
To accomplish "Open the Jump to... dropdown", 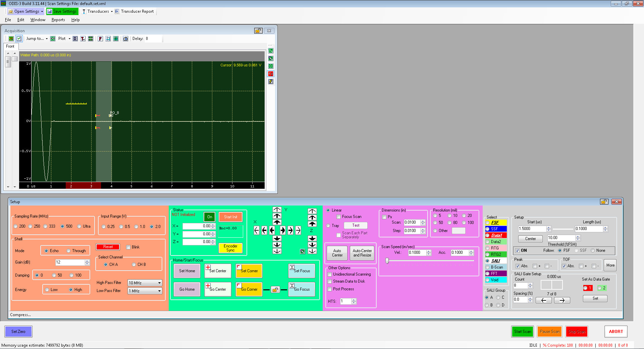I will (x=37, y=39).
